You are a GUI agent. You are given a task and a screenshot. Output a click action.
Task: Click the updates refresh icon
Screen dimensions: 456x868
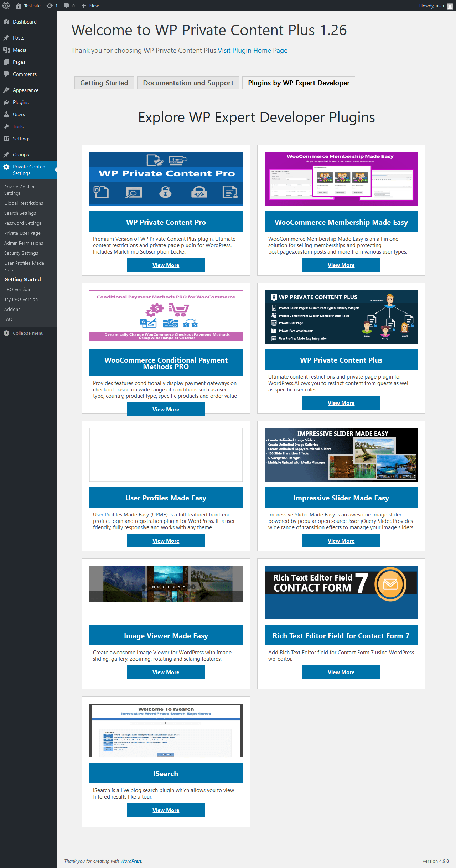pos(50,6)
